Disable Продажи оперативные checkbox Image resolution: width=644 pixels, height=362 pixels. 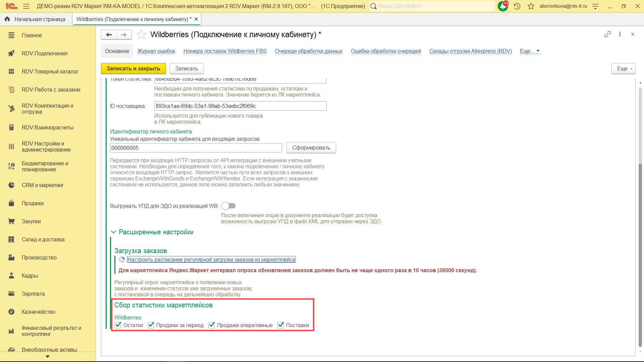click(x=212, y=325)
